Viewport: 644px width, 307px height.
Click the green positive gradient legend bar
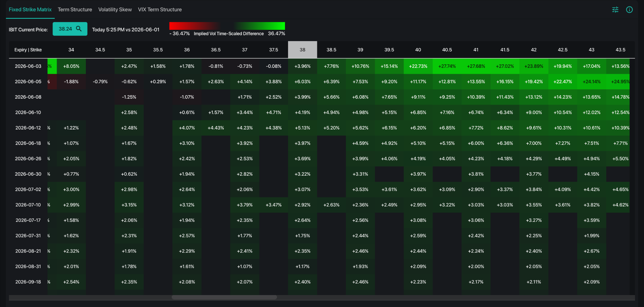coord(259,26)
